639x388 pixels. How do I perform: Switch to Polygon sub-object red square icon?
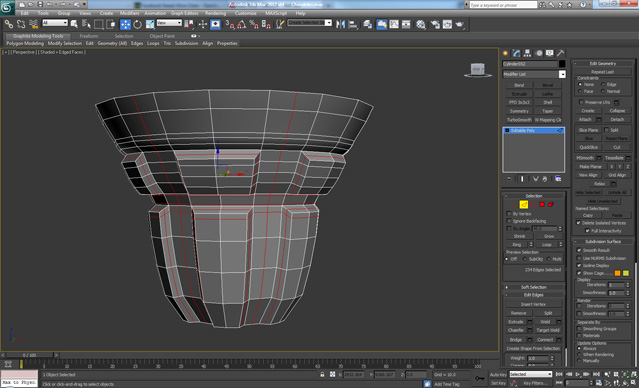542,204
